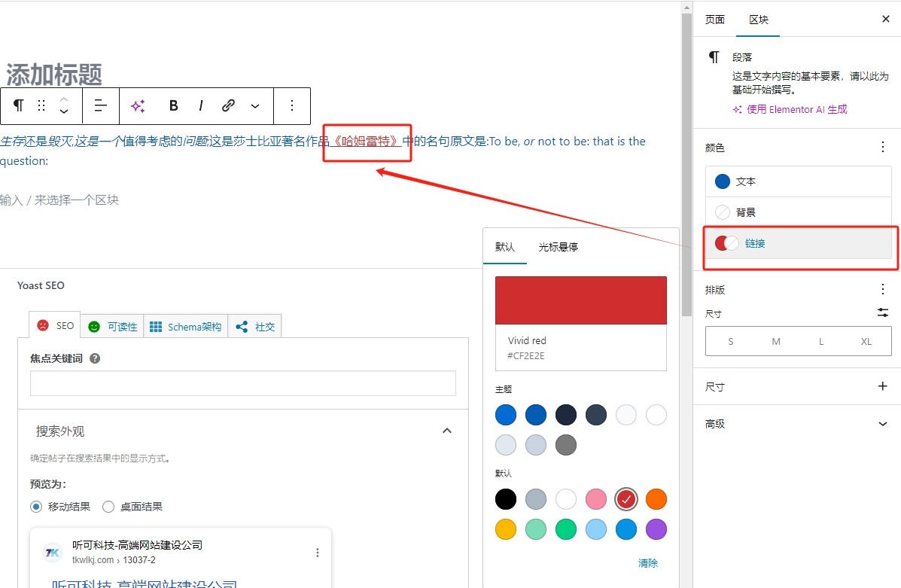Select the 光标悬停 tab in color popover
The height and width of the screenshot is (588, 901).
pos(558,247)
